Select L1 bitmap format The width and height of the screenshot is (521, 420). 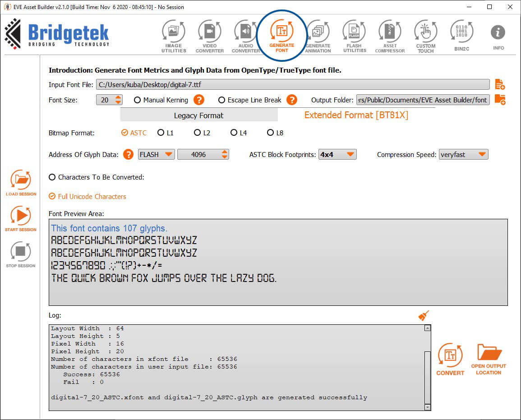click(x=166, y=133)
